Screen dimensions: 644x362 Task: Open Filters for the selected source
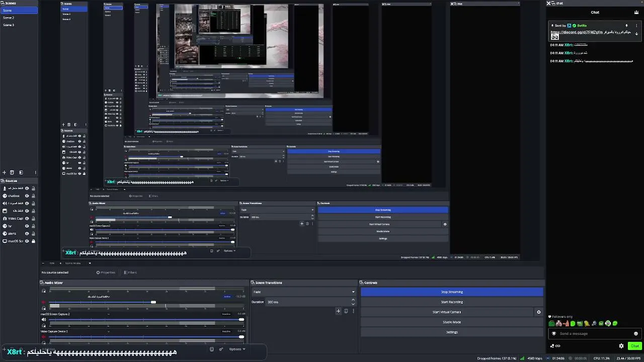click(130, 273)
